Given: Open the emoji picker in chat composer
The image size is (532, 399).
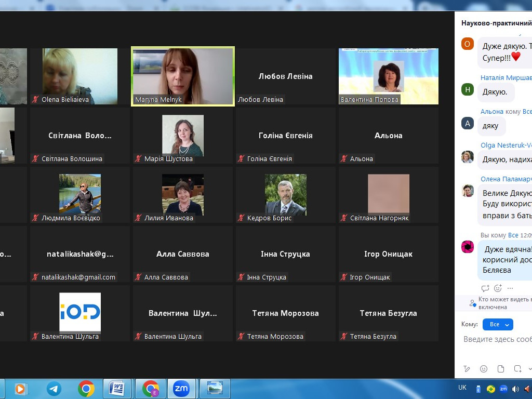Looking at the screenshot, I should pyautogui.click(x=484, y=369).
